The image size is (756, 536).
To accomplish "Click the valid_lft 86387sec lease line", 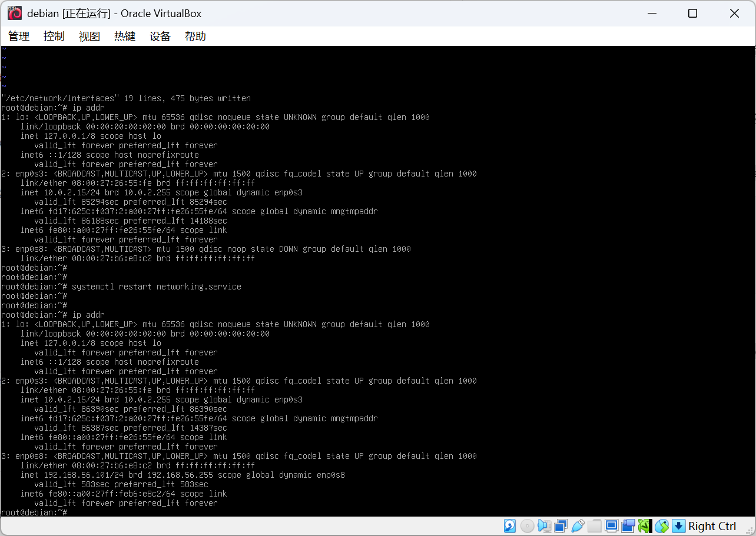I will (131, 428).
